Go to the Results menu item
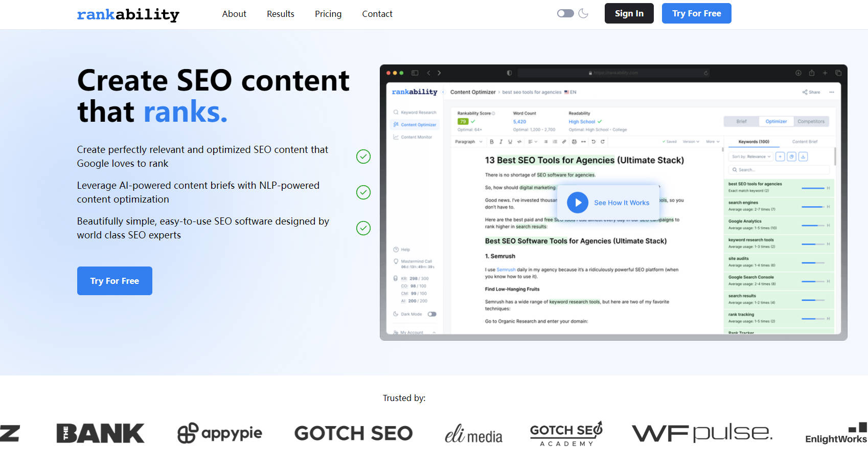The image size is (868, 466). [x=280, y=14]
